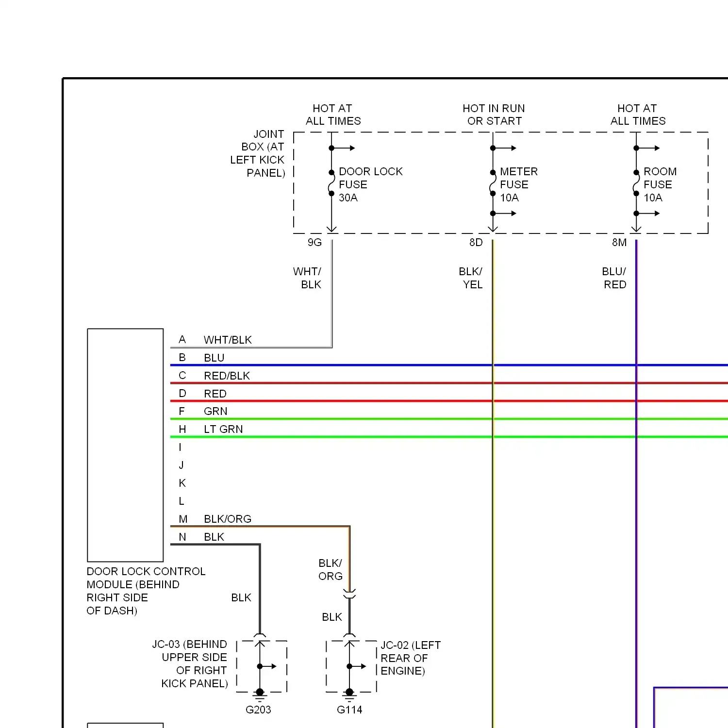Click 'WHT/BLK' label beside pin A
The width and height of the screenshot is (728, 728).
228,340
